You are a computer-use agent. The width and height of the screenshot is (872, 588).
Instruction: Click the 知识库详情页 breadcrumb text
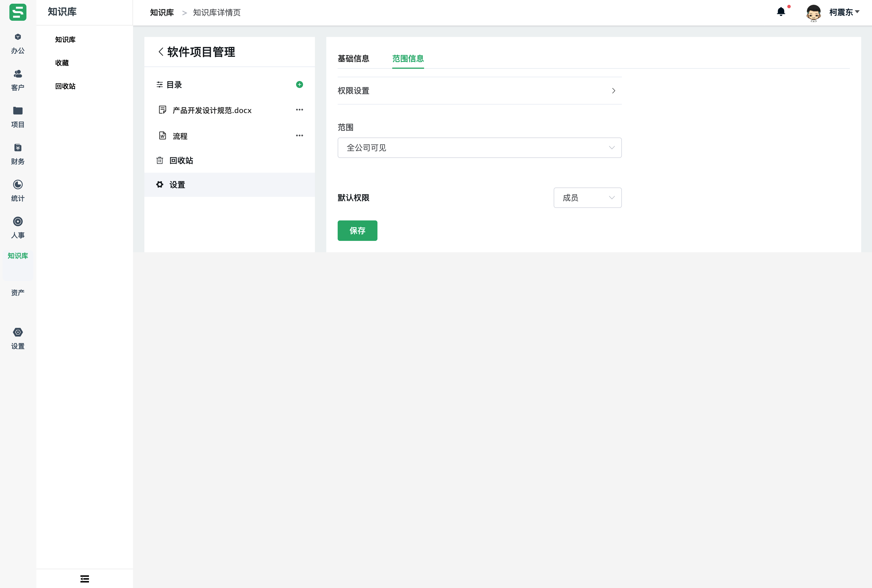(217, 13)
